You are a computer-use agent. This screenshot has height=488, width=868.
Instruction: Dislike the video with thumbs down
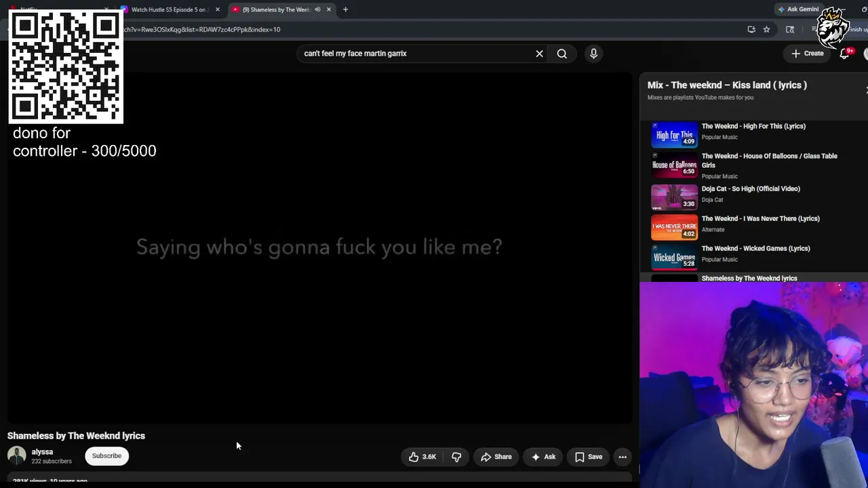(456, 457)
